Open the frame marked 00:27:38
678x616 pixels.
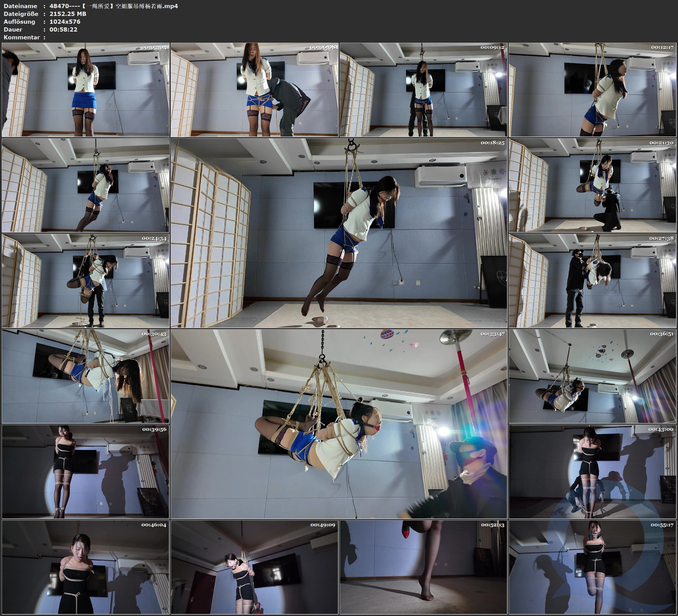click(592, 281)
